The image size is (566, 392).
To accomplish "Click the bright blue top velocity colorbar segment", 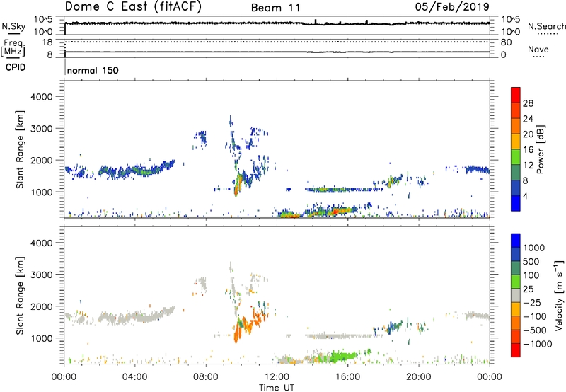I will 516,241.
